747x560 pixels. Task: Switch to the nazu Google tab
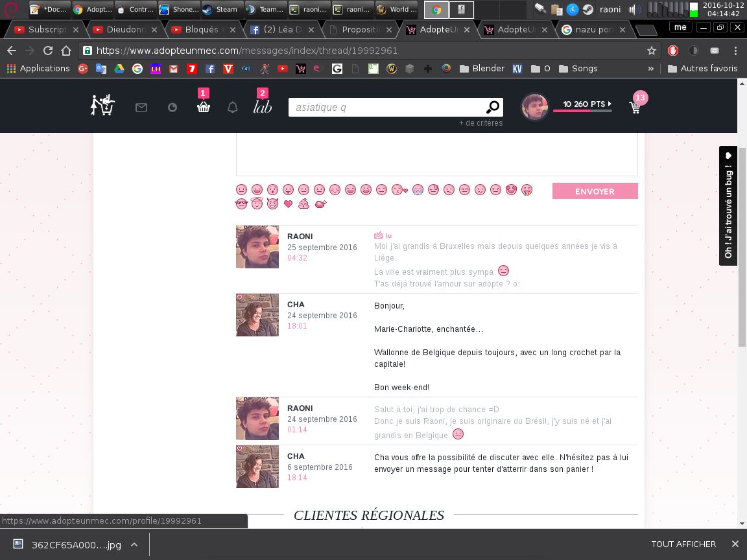pos(593,30)
